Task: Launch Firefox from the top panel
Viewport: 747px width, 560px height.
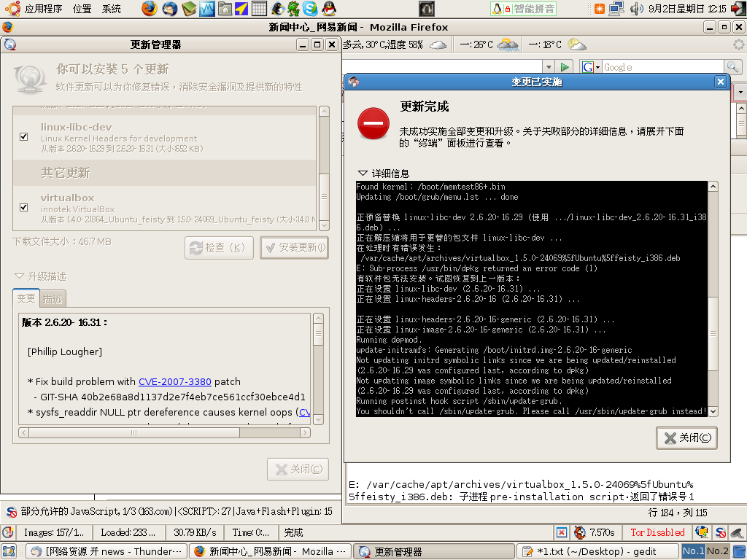Action: coord(149,9)
